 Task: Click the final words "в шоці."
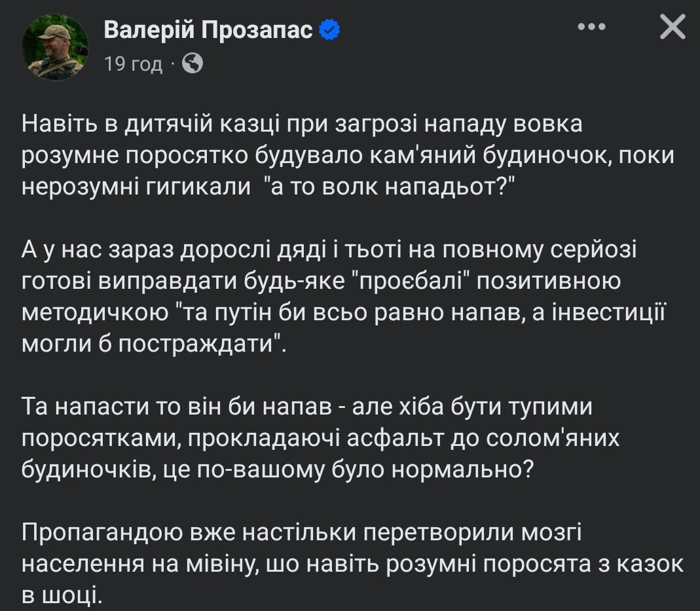click(62, 595)
